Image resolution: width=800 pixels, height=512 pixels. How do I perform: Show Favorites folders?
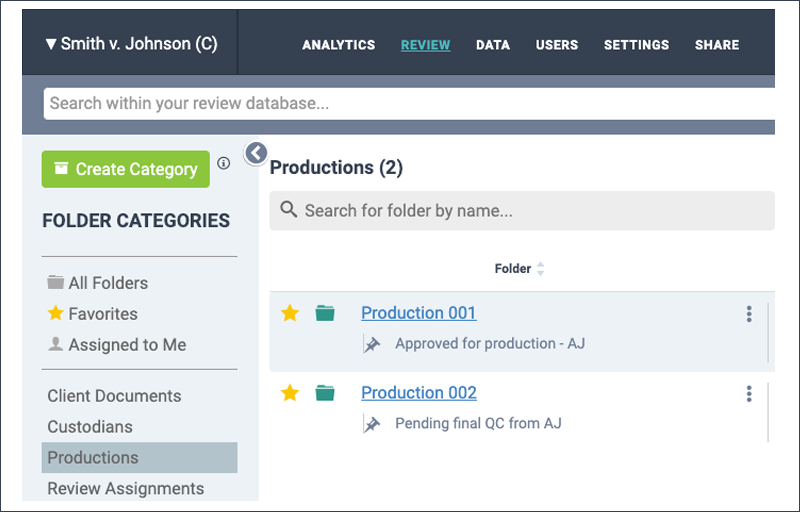tap(92, 314)
